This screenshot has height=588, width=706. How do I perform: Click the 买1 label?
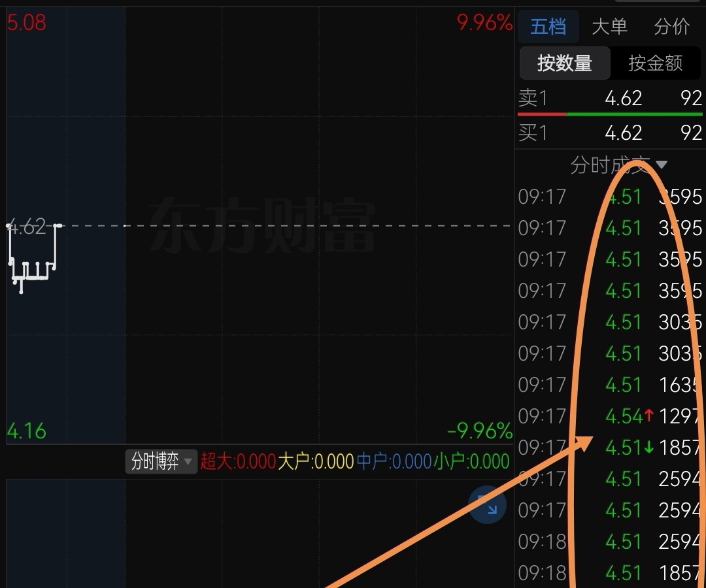[533, 133]
